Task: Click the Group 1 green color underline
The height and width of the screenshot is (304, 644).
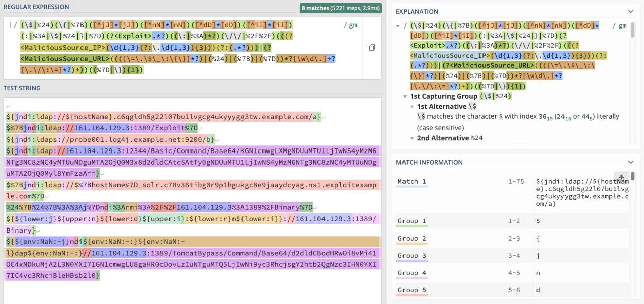Action: [x=411, y=227]
